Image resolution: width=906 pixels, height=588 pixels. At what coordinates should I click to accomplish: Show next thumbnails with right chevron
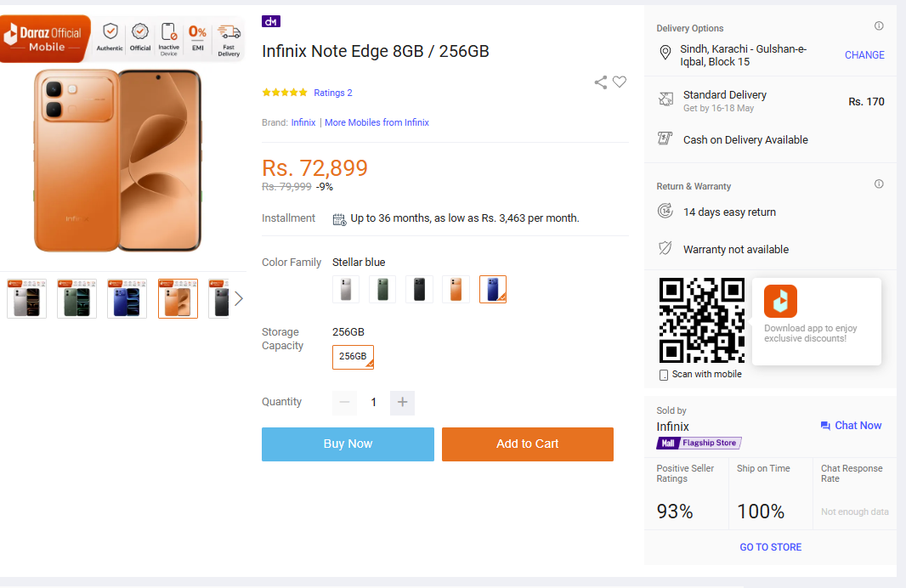click(239, 298)
